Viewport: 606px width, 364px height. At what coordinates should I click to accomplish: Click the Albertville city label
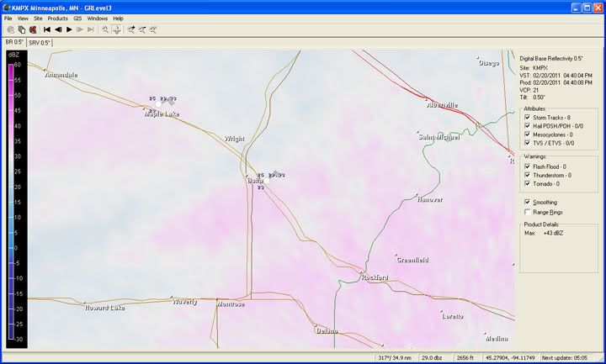click(442, 105)
